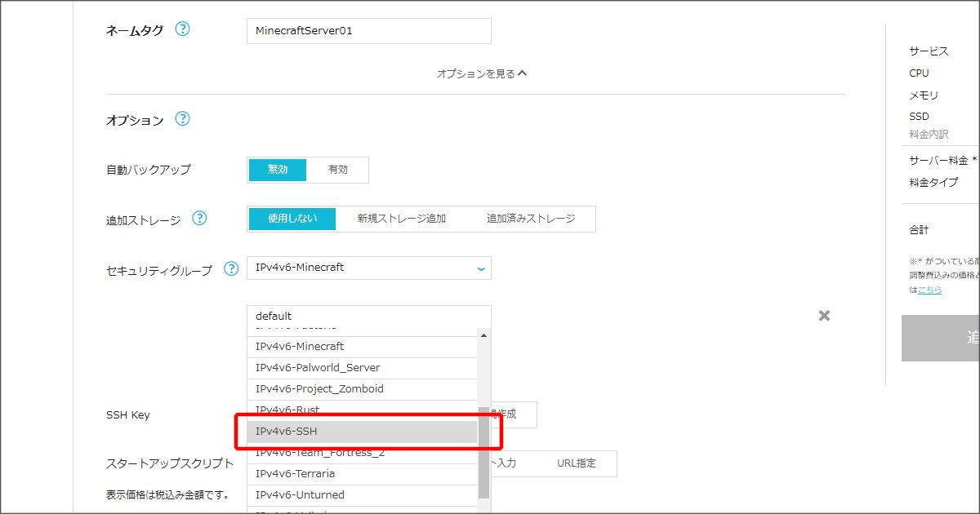Focus the ネームタグ field with MinecraftServer01

(369, 31)
